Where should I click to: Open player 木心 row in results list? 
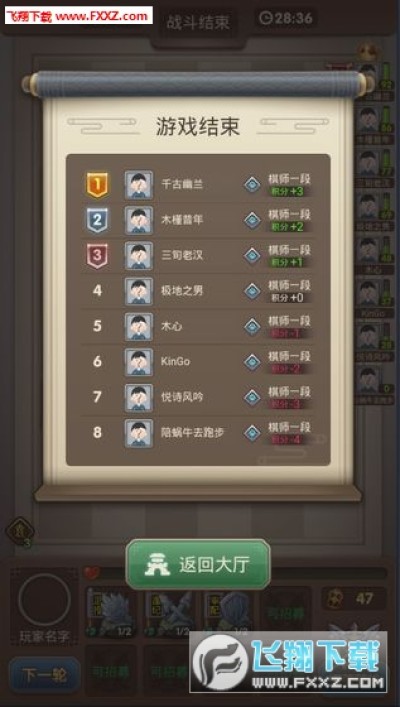tap(198, 326)
